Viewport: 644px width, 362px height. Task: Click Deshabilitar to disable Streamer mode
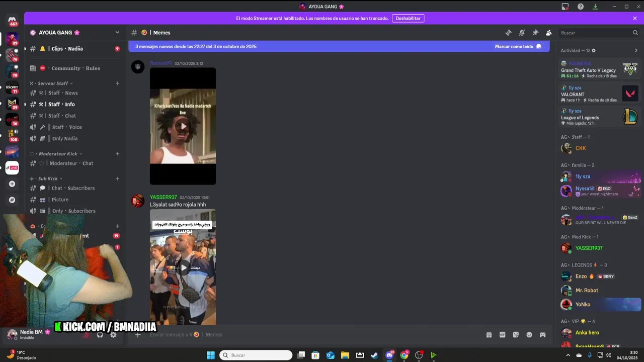coord(408,18)
